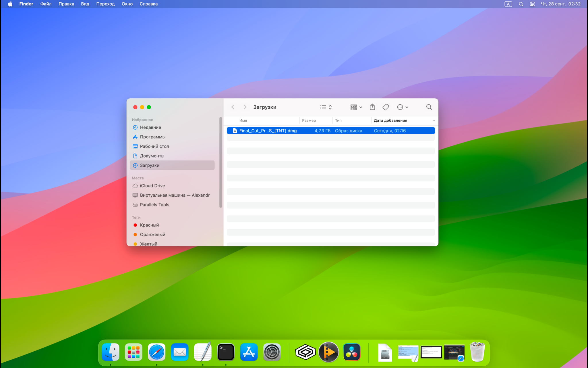This screenshot has height=368, width=588.
Task: Toggle sort direction chevron on Дата добавления
Action: pos(434,120)
